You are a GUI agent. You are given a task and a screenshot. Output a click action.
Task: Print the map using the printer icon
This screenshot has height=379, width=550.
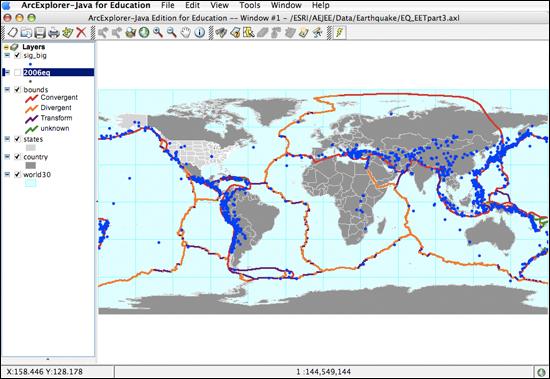click(x=54, y=33)
